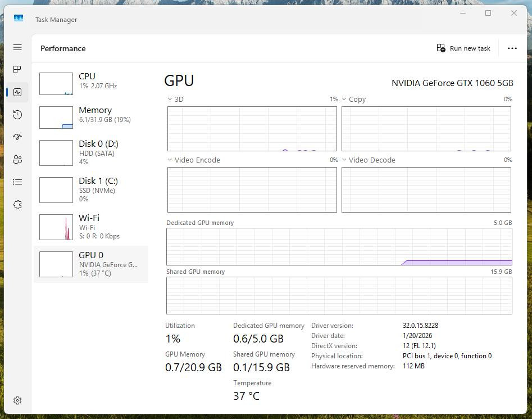Open Task Manager Settings gear
Screen dimensions: 532x419
pyautogui.click(x=17, y=400)
